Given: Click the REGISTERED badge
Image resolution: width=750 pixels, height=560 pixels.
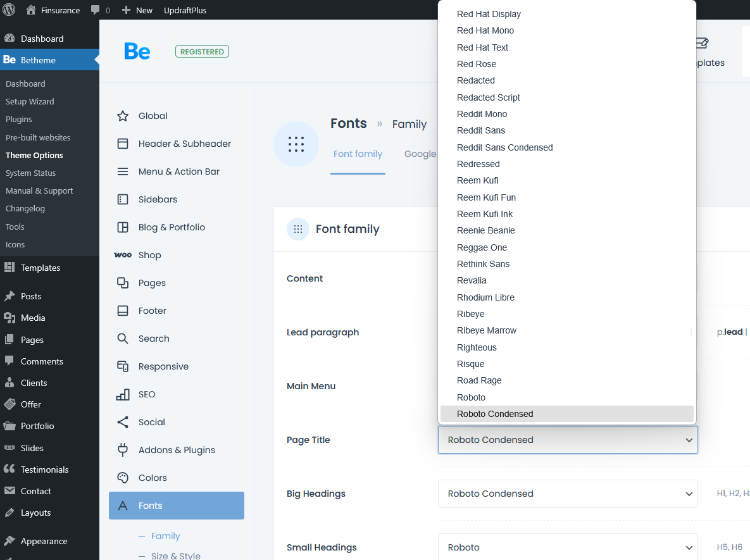Looking at the screenshot, I should click(x=202, y=51).
